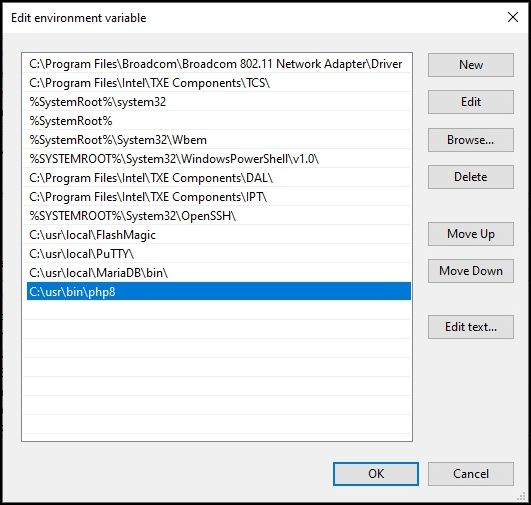
Task: Select the plain %SystemRoot% entry
Action: (x=219, y=121)
